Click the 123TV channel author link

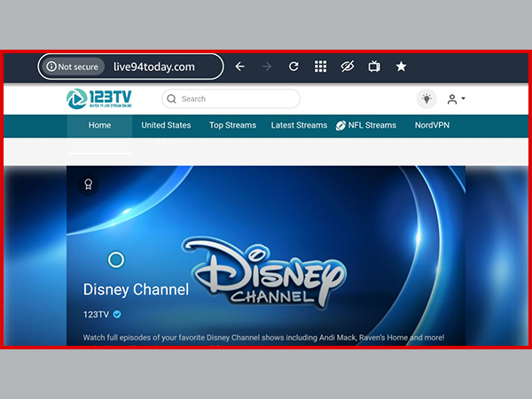pyautogui.click(x=96, y=315)
